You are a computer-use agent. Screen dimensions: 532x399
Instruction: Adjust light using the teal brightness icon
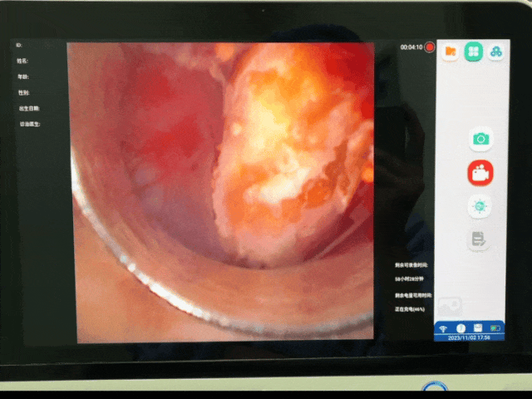coord(479,206)
